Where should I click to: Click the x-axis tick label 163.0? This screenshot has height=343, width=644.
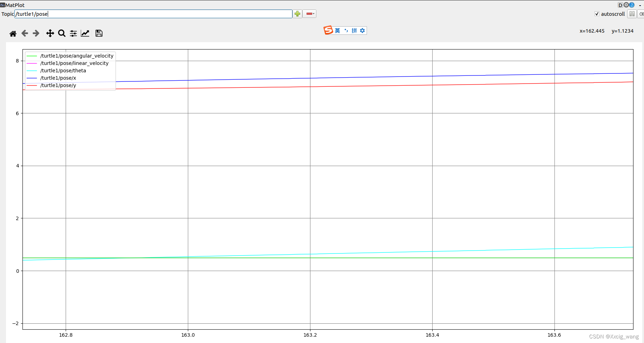point(188,335)
